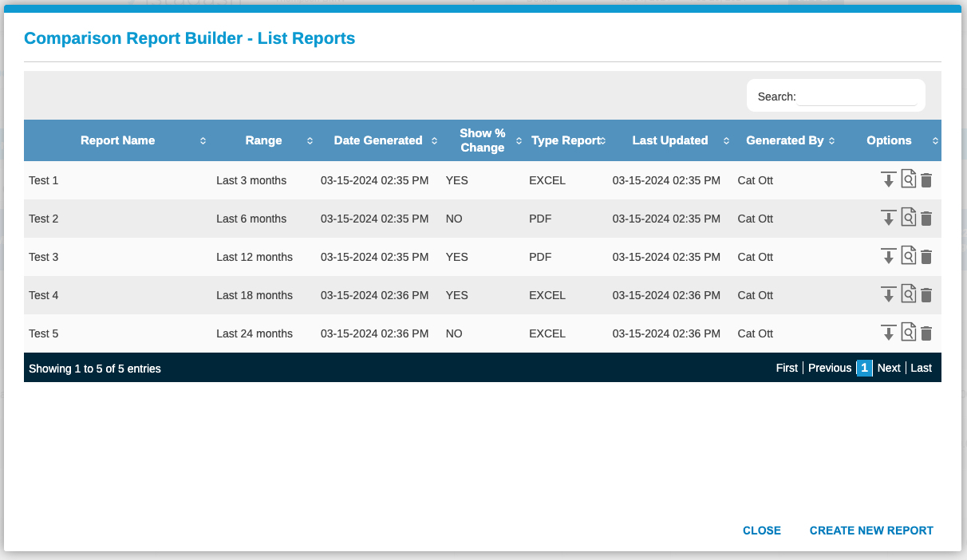Preview the Test 5 report

[908, 333]
